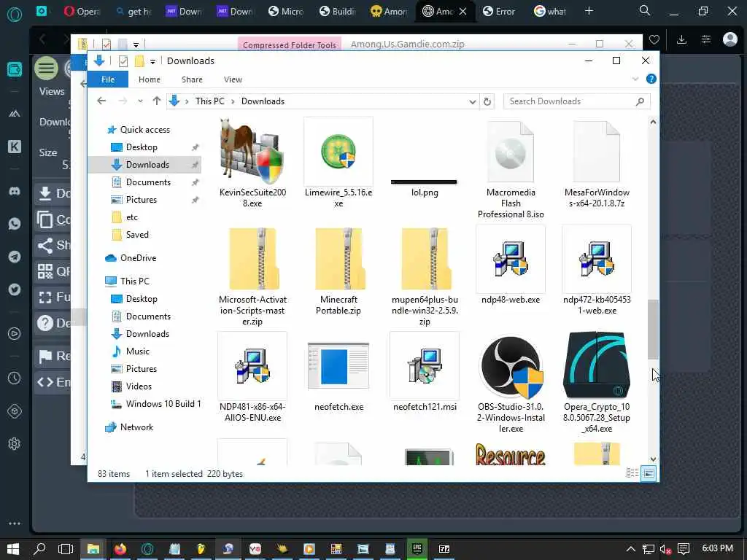Switch to large icons view layout
The width and height of the screenshot is (747, 560).
649,473
